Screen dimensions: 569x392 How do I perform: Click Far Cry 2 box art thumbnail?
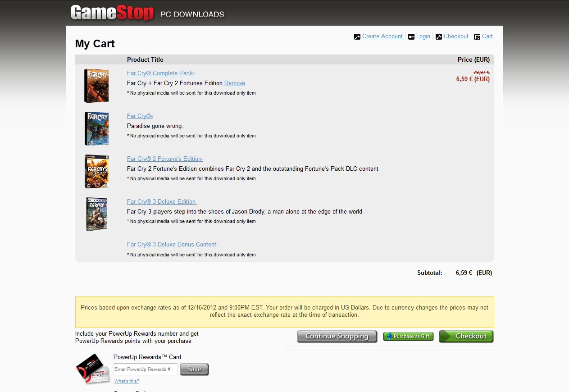click(96, 171)
